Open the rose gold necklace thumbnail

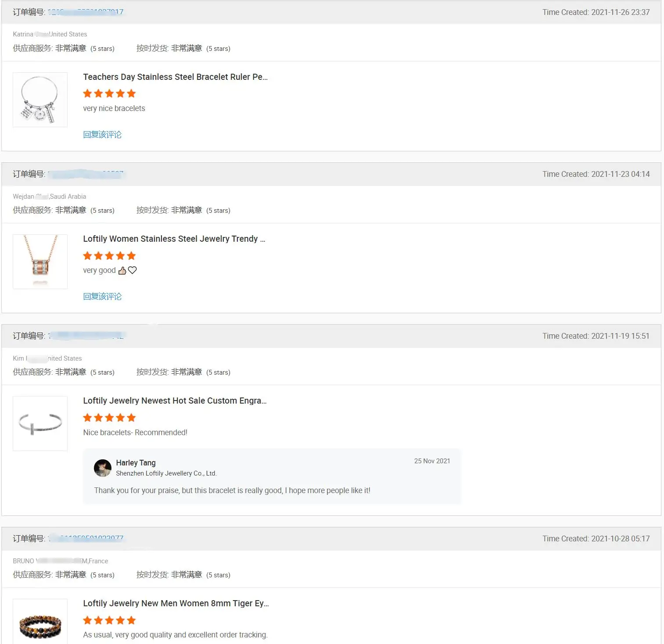point(40,262)
